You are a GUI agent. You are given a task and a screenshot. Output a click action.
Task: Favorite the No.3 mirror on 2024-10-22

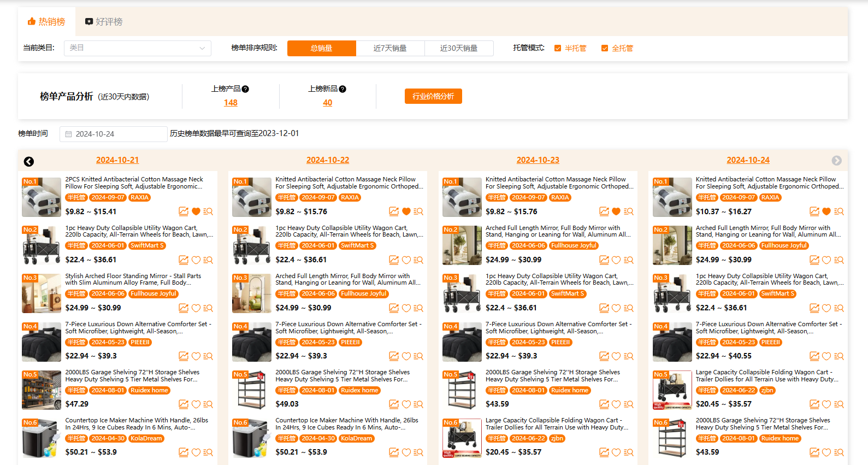[406, 308]
